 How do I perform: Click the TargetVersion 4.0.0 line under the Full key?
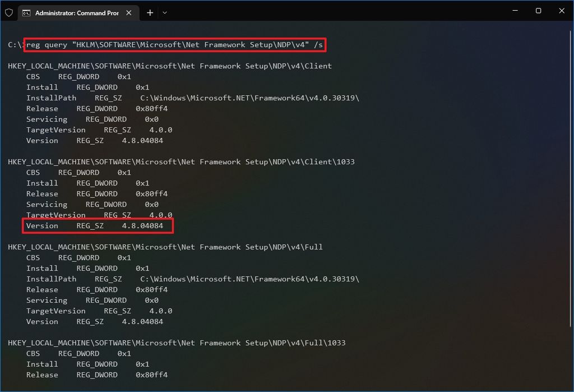tap(99, 311)
